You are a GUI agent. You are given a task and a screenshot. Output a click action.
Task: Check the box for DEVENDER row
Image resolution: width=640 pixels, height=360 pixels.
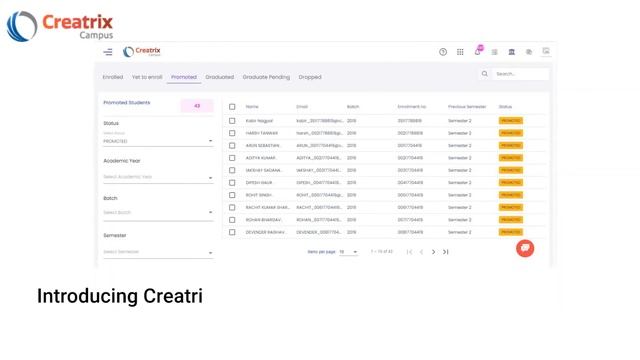tap(232, 232)
